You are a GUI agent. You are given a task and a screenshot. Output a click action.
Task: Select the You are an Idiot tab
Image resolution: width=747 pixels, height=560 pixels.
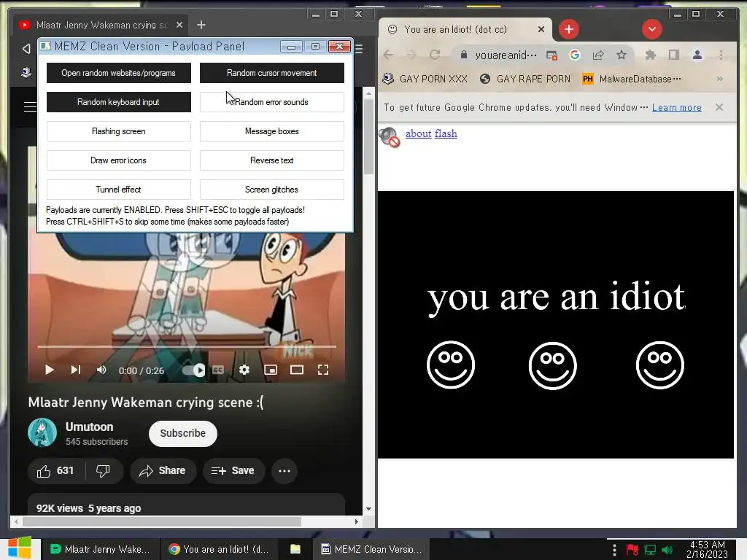[x=465, y=29]
